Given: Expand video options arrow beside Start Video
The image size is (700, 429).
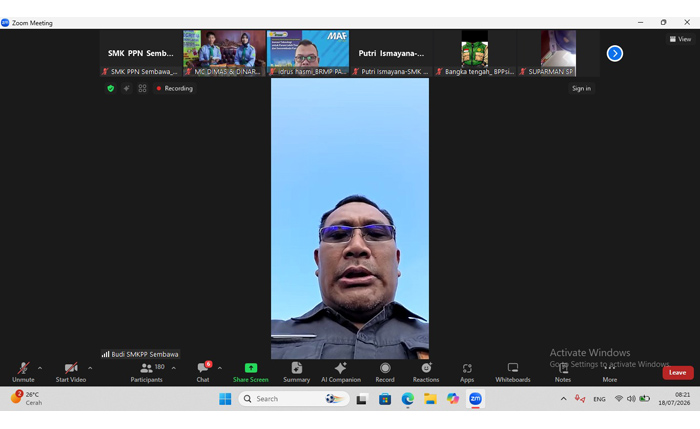Looking at the screenshot, I should [x=90, y=368].
